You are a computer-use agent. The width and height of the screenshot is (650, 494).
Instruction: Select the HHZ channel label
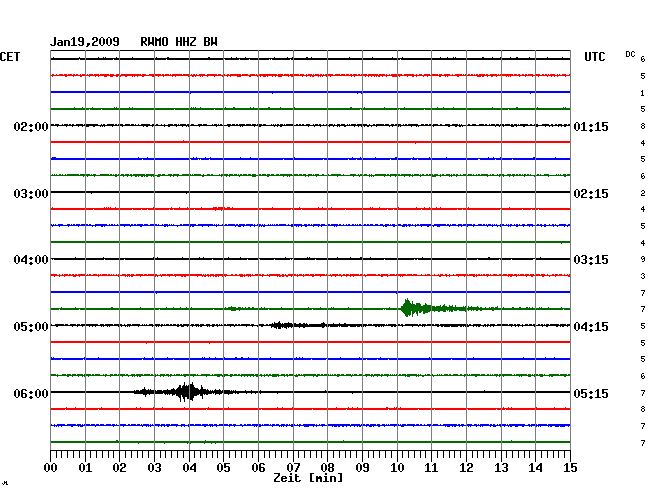click(x=186, y=42)
